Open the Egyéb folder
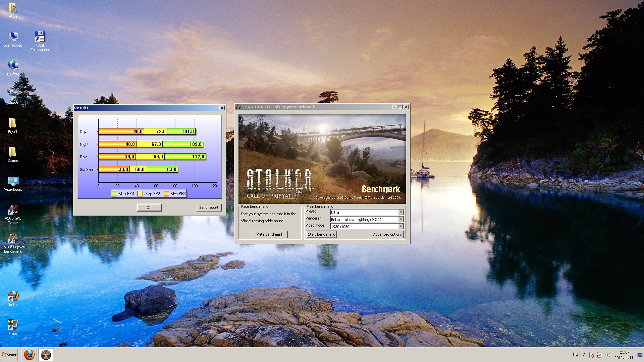Viewport: 644px width, 362px height. 13,126
